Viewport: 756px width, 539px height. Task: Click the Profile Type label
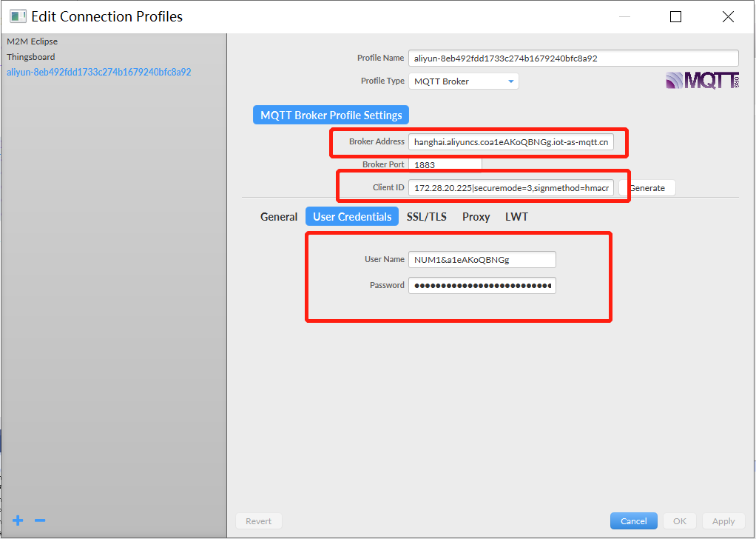(x=382, y=81)
